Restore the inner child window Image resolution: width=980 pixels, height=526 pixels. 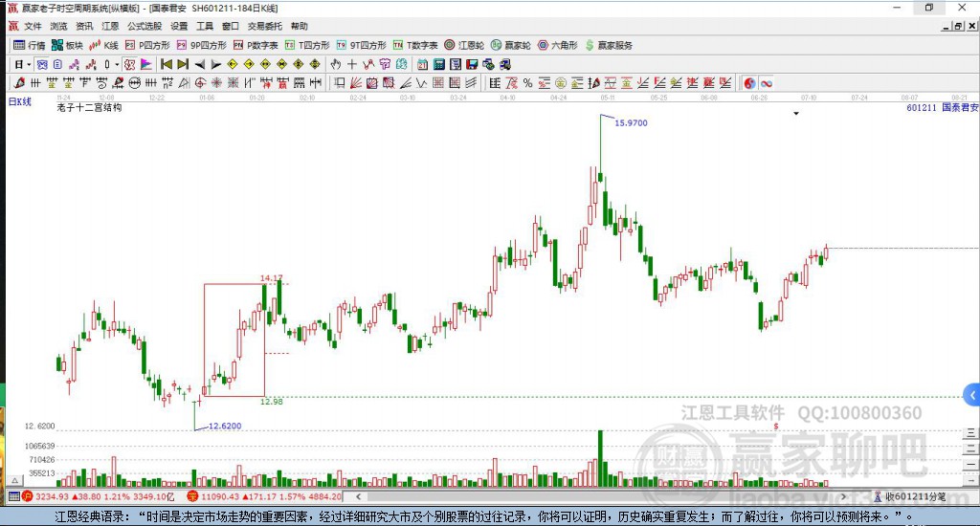coord(958,26)
